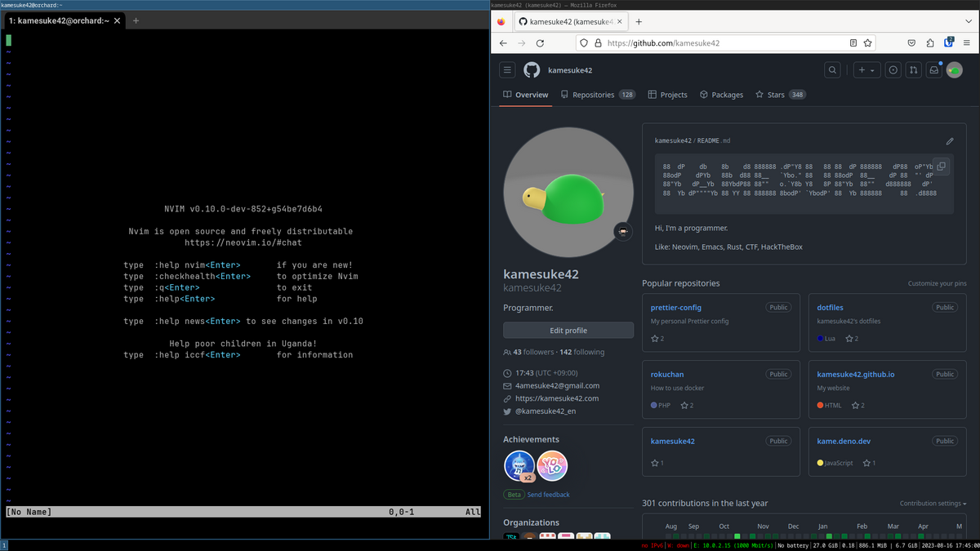Screen dimensions: 980x551
Task: Open the GitHub notifications inbox icon
Action: click(x=934, y=70)
